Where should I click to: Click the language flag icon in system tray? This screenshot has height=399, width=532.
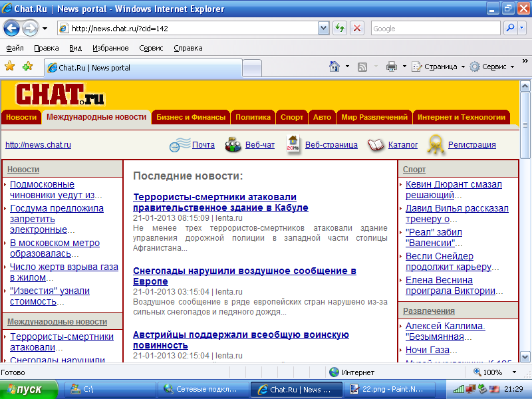tap(493, 389)
